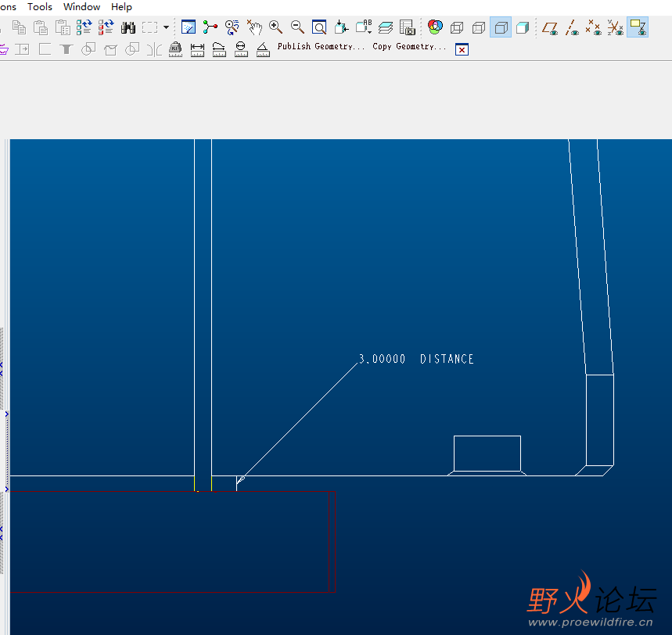Toggle coordinate systems display
This screenshot has width=672, height=635.
tap(616, 27)
